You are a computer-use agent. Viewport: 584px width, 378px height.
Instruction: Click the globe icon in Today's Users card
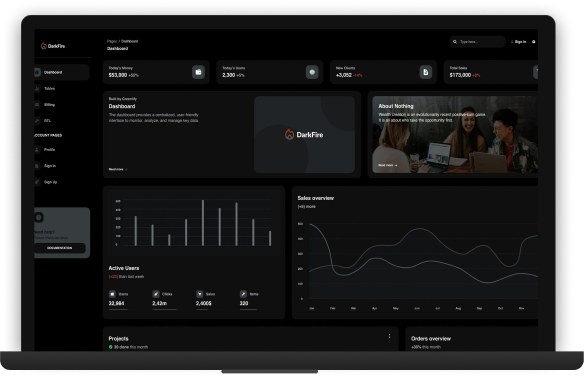pyautogui.click(x=312, y=72)
